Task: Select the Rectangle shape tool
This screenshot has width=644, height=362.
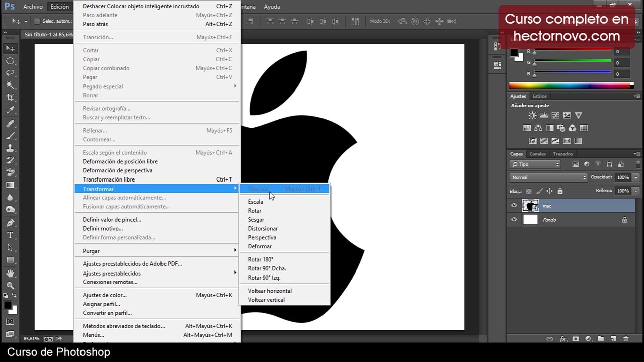Action: coord(10,260)
